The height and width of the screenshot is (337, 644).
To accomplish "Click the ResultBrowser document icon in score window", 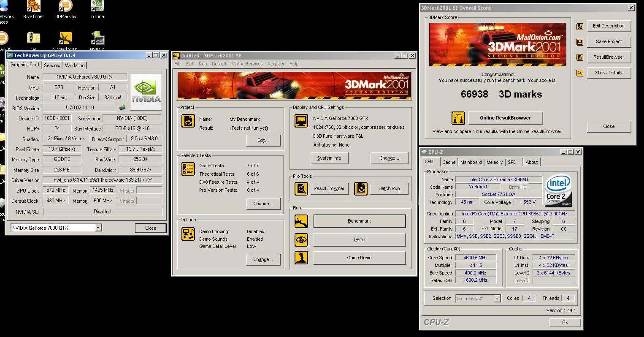I will (x=580, y=57).
